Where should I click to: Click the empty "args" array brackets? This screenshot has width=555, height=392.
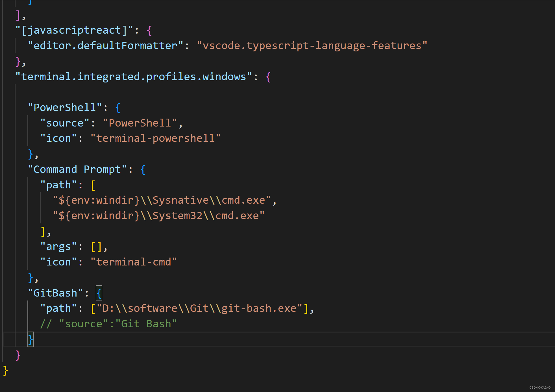96,247
